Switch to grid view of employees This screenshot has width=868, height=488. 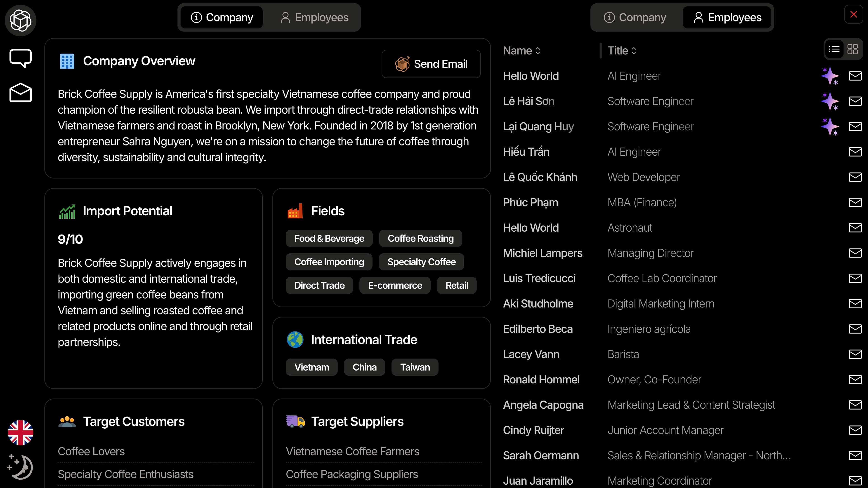coord(852,49)
